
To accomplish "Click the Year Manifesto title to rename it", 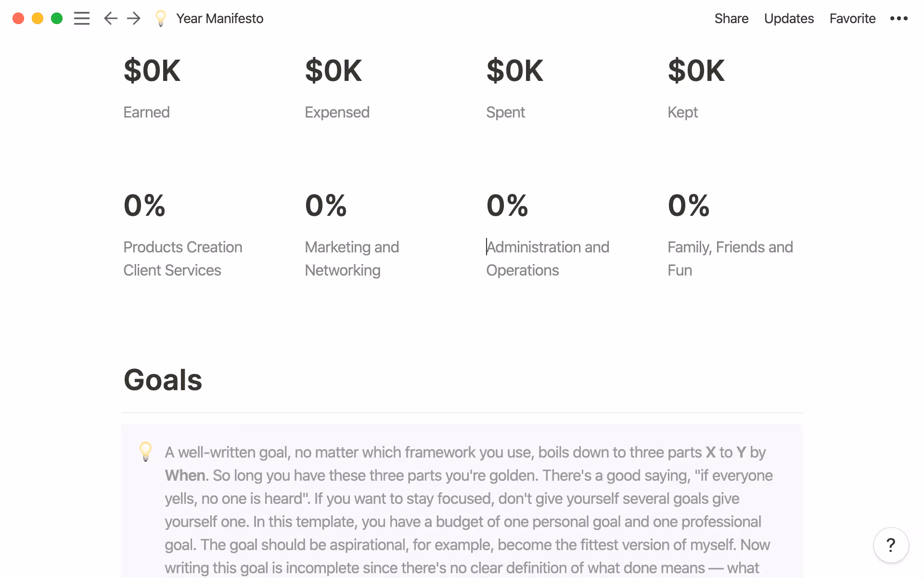I will pos(219,18).
